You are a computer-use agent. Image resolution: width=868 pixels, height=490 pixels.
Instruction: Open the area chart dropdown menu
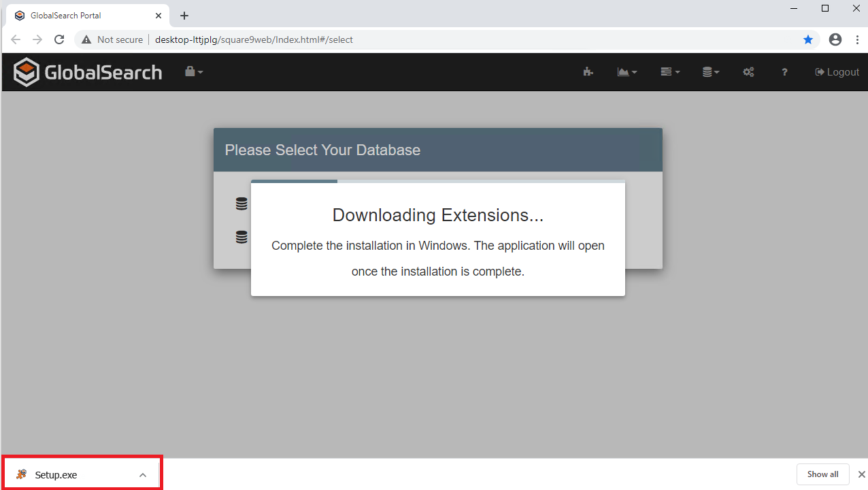pos(627,72)
